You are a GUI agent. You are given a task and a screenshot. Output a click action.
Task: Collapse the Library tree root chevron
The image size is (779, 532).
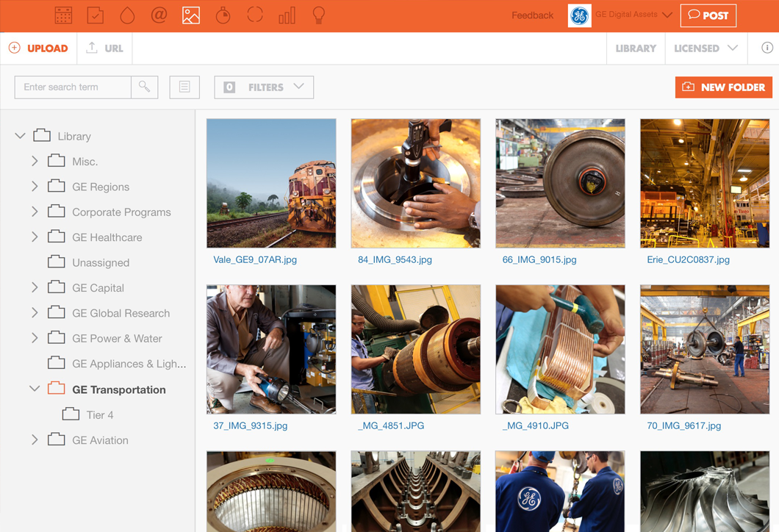click(20, 136)
